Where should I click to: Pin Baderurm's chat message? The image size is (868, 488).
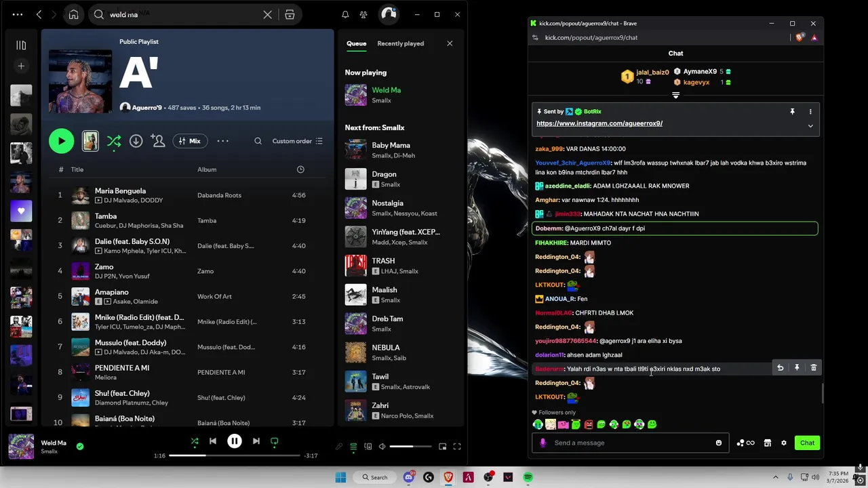[x=797, y=367]
